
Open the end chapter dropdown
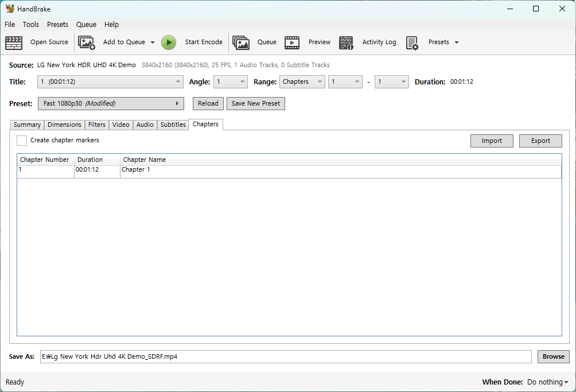pyautogui.click(x=392, y=81)
